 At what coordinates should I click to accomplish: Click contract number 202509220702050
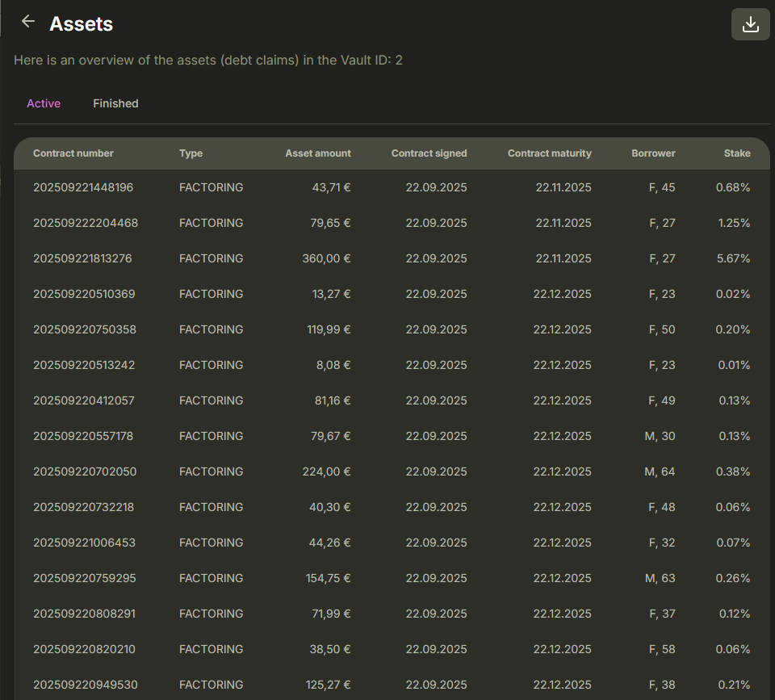pyautogui.click(x=85, y=472)
